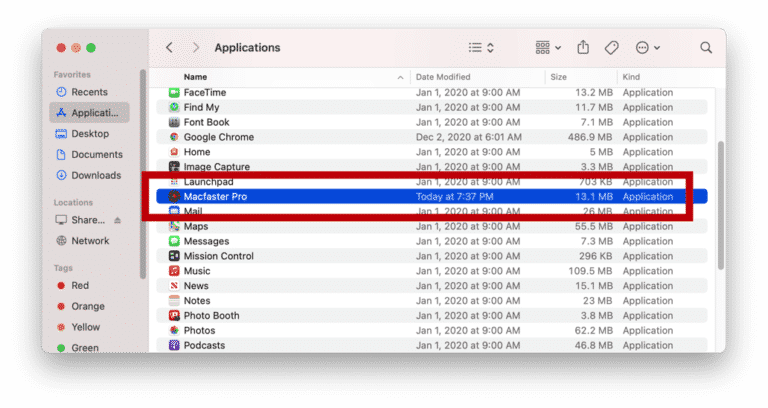This screenshot has height=408, width=768.
Task: Select Applications in the sidebar
Action: coord(89,113)
